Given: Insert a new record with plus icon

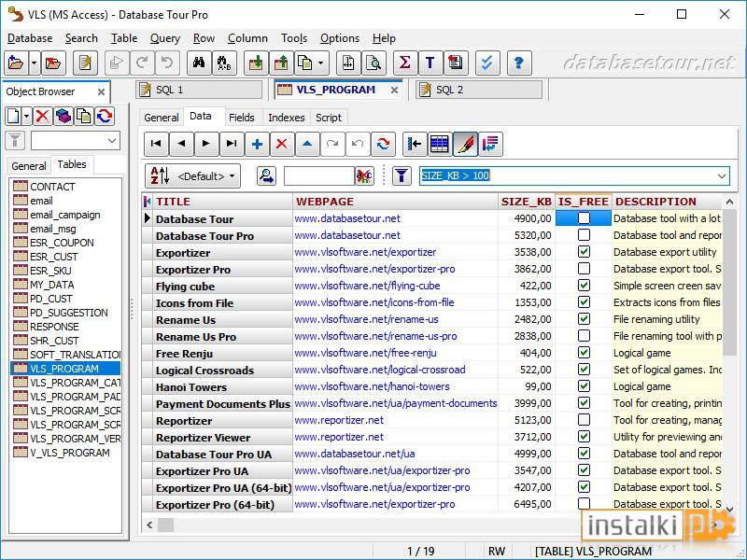Looking at the screenshot, I should [257, 144].
